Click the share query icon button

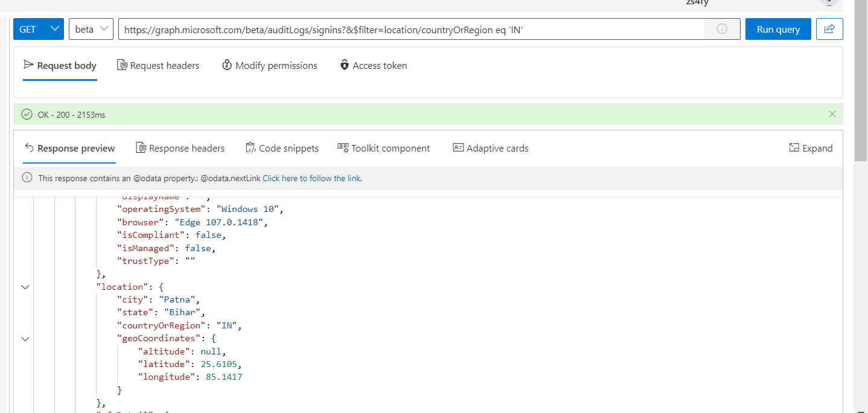click(829, 29)
